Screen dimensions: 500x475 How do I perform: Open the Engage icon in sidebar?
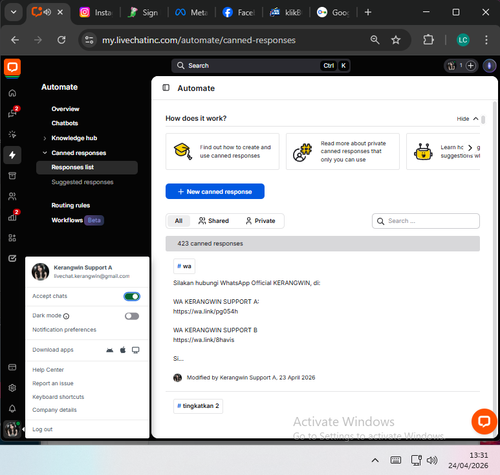(12, 134)
